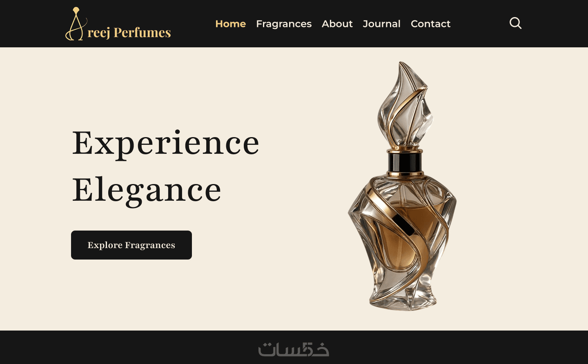Open the Fragrances navigation item
The height and width of the screenshot is (364, 588).
pos(284,24)
